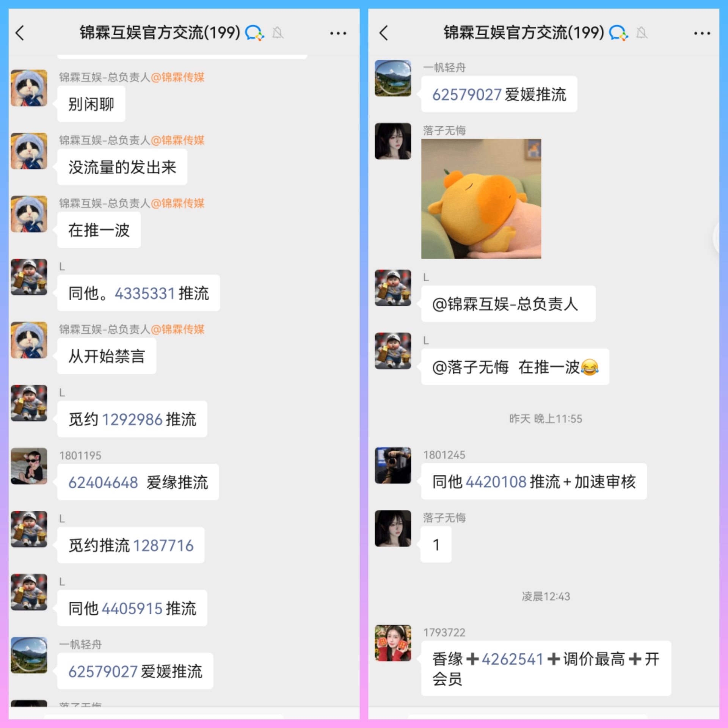This screenshot has width=728, height=728.
Task: Tap the number link 1292986
Action: pyautogui.click(x=132, y=419)
